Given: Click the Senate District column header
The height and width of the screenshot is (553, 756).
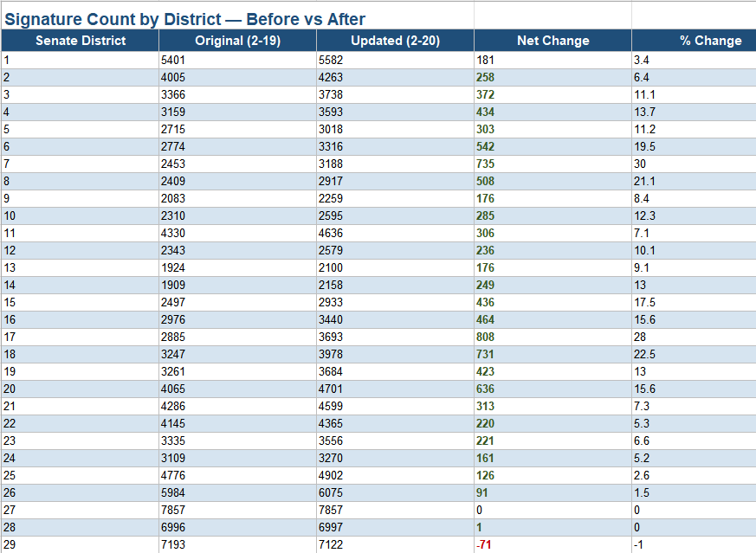Looking at the screenshot, I should point(80,41).
